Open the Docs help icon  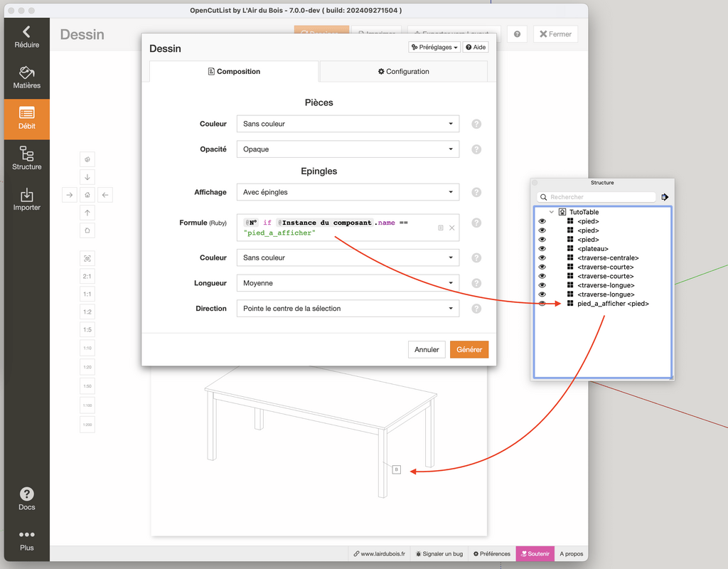point(26,499)
